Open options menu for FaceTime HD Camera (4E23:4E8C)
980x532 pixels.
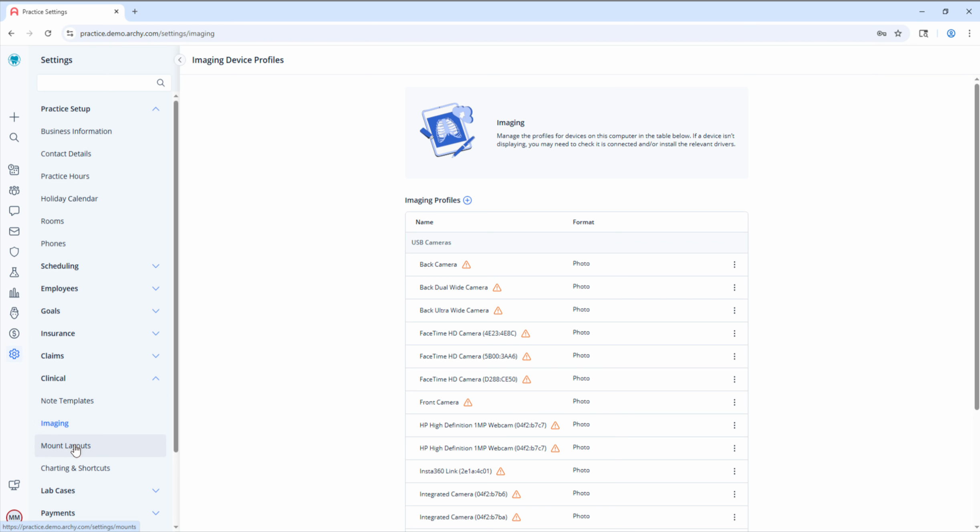[734, 333]
